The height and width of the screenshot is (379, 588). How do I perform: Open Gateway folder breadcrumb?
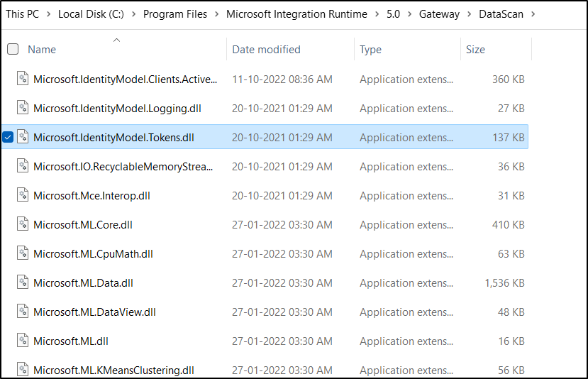click(x=439, y=14)
